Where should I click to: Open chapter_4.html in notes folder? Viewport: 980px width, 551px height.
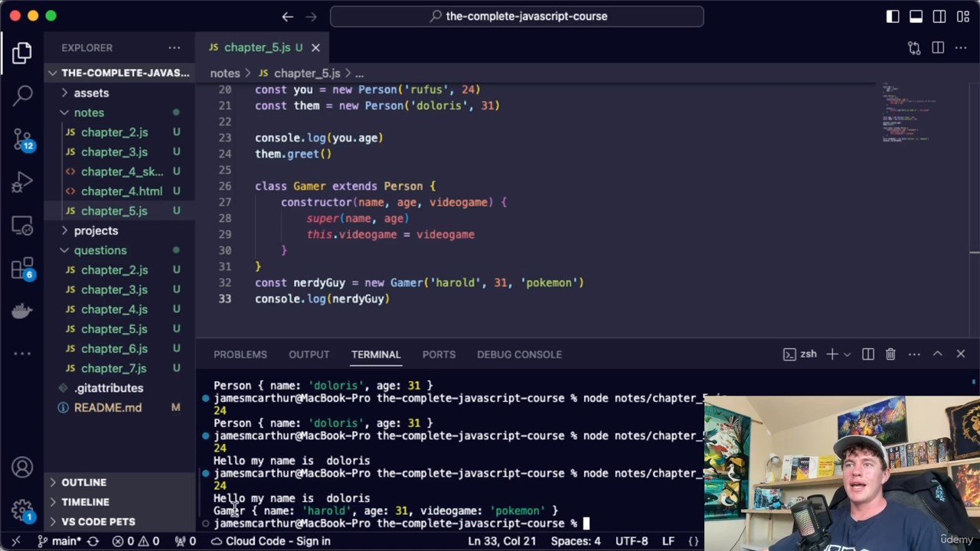(x=119, y=191)
